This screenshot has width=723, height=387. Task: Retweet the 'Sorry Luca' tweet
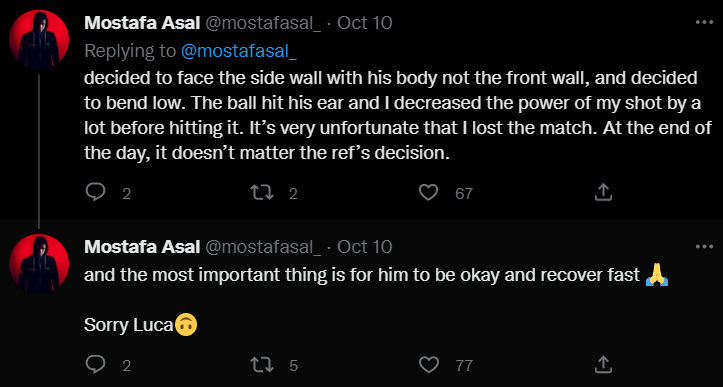pyautogui.click(x=262, y=365)
